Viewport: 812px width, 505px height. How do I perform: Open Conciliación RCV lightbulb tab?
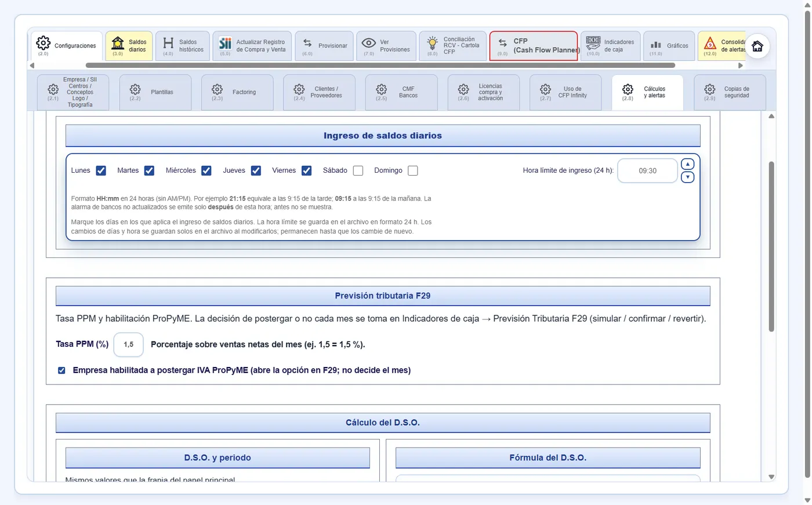(452, 46)
